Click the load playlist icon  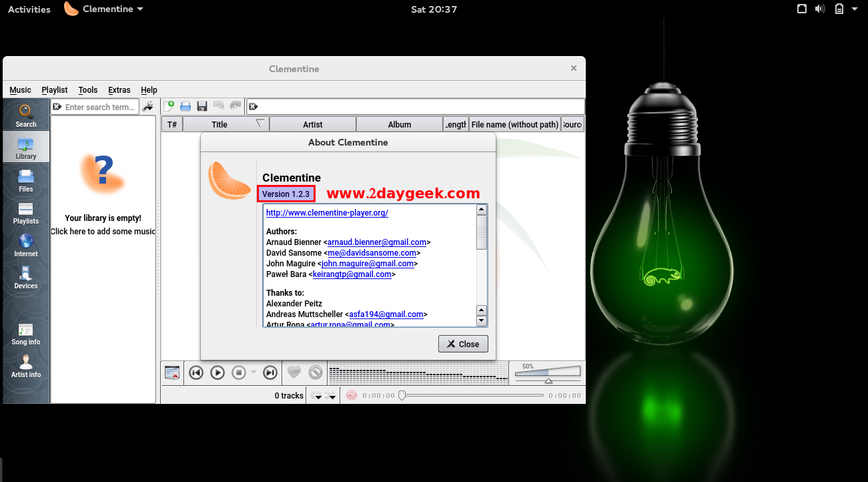point(185,106)
